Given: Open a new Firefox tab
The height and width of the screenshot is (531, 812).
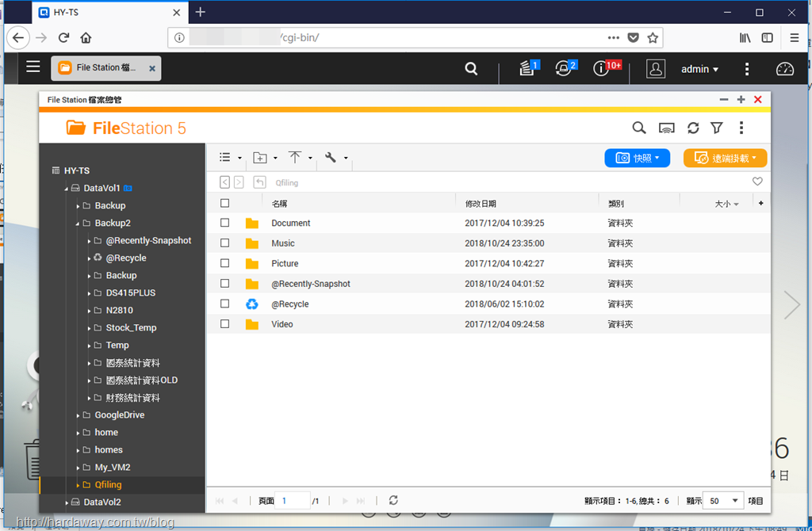Looking at the screenshot, I should (201, 12).
